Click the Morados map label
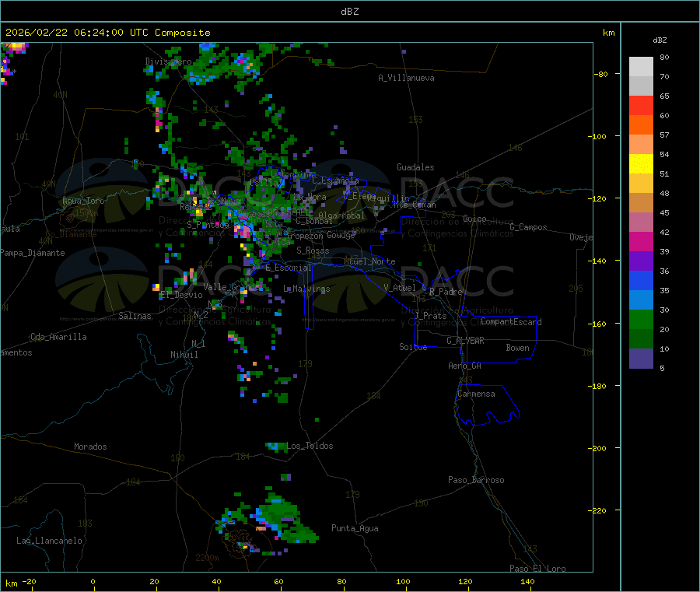700x592 pixels. tap(90, 447)
